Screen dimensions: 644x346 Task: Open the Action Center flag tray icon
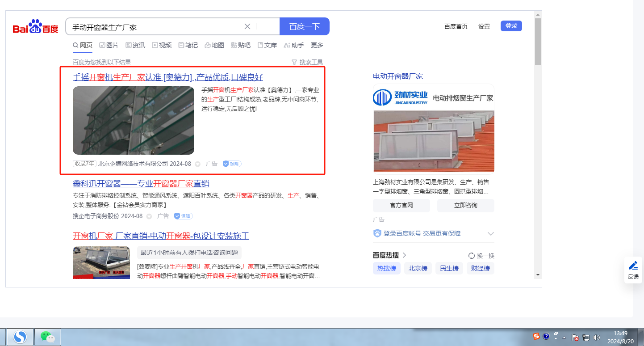coord(576,338)
